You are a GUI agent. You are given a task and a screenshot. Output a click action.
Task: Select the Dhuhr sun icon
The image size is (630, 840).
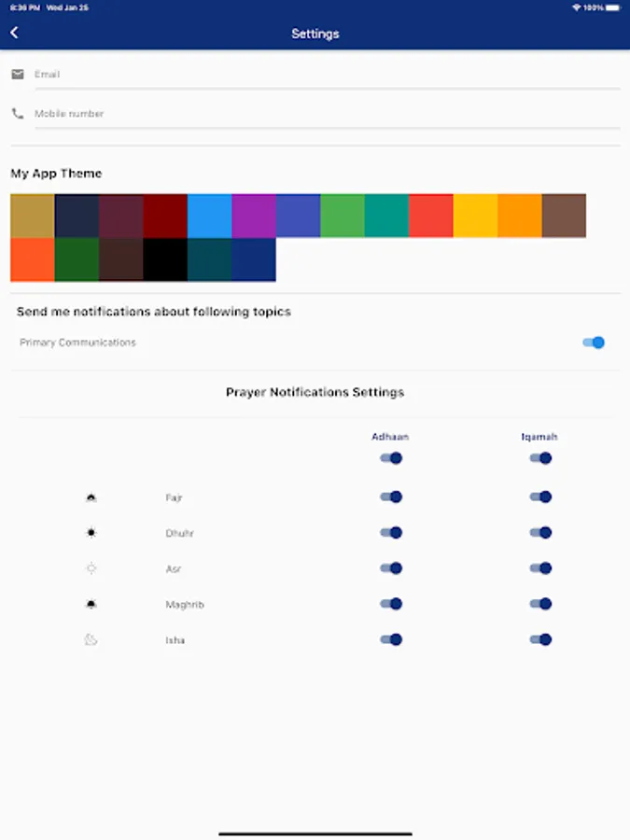point(91,533)
